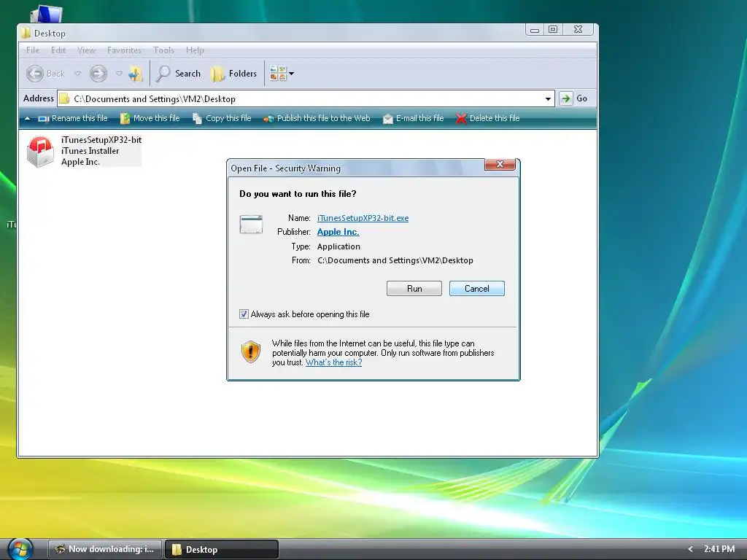
Task: Open the Windows Start orb
Action: point(20,549)
